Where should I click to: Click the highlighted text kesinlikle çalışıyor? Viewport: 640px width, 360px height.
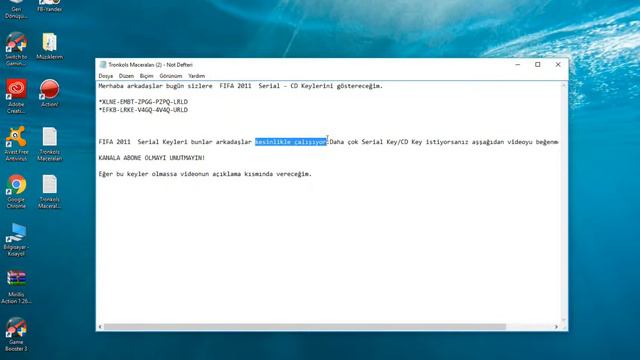pyautogui.click(x=291, y=142)
